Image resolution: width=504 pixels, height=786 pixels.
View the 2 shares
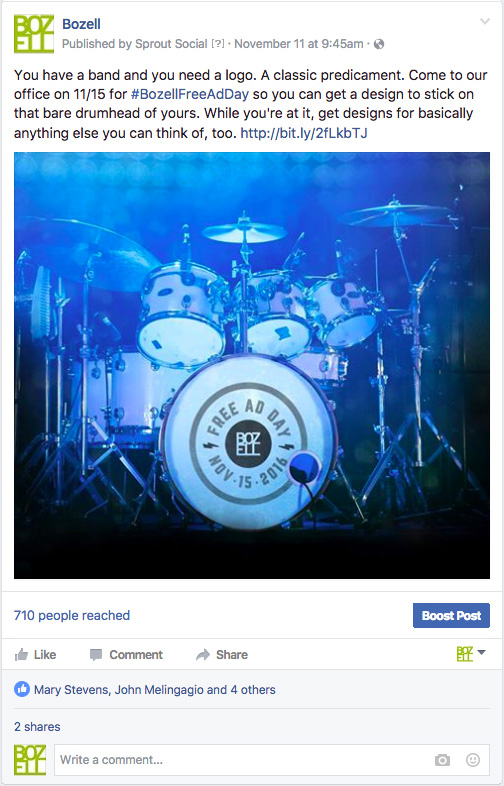coord(37,727)
